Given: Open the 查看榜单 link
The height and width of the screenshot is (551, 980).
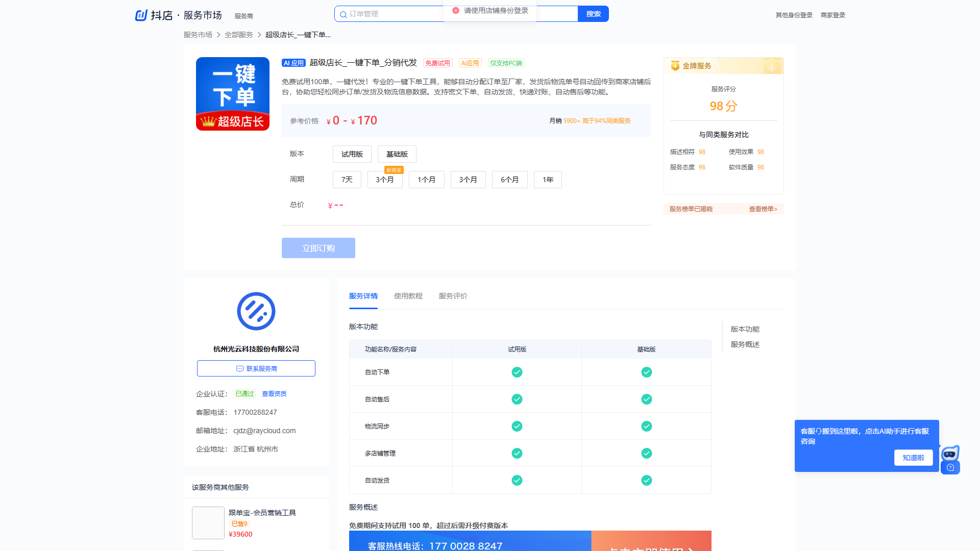Looking at the screenshot, I should pyautogui.click(x=763, y=209).
